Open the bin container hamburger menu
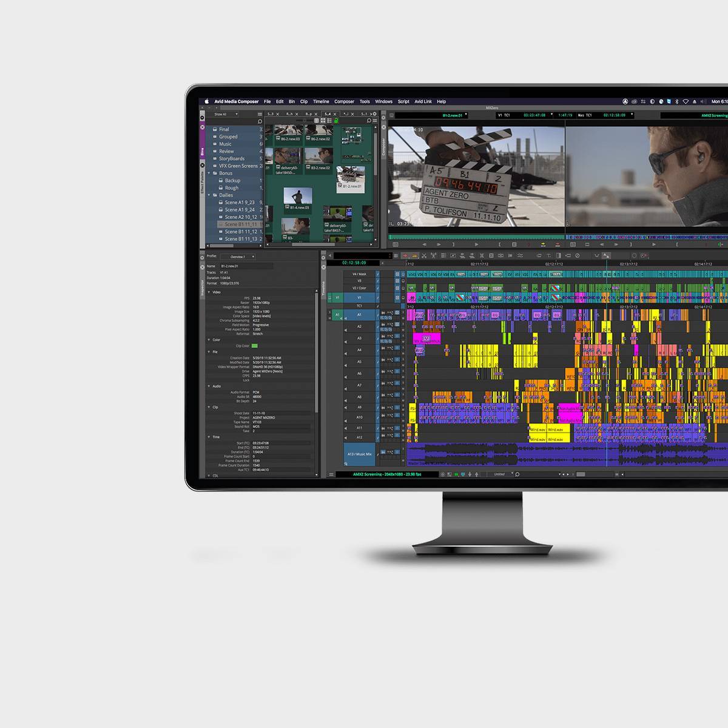 (x=260, y=114)
